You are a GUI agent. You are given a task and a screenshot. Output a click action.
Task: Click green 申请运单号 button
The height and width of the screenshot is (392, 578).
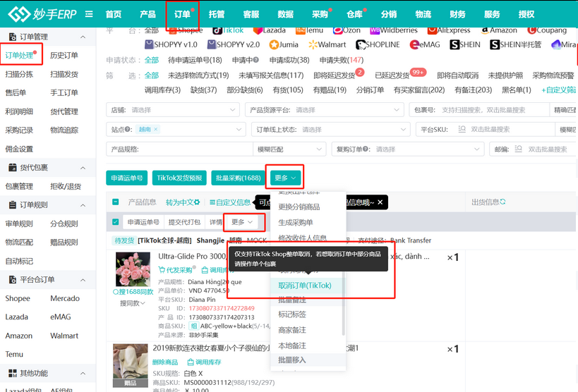pyautogui.click(x=127, y=178)
